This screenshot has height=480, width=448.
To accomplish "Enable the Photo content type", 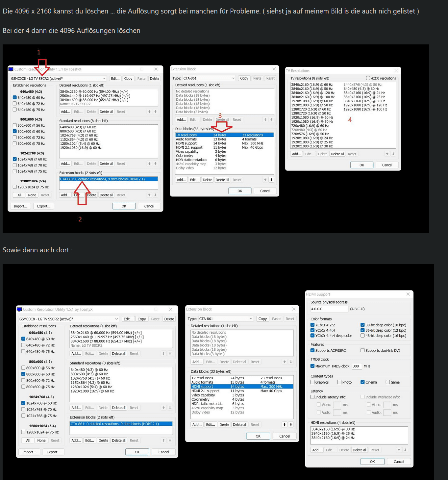I will [x=339, y=382].
